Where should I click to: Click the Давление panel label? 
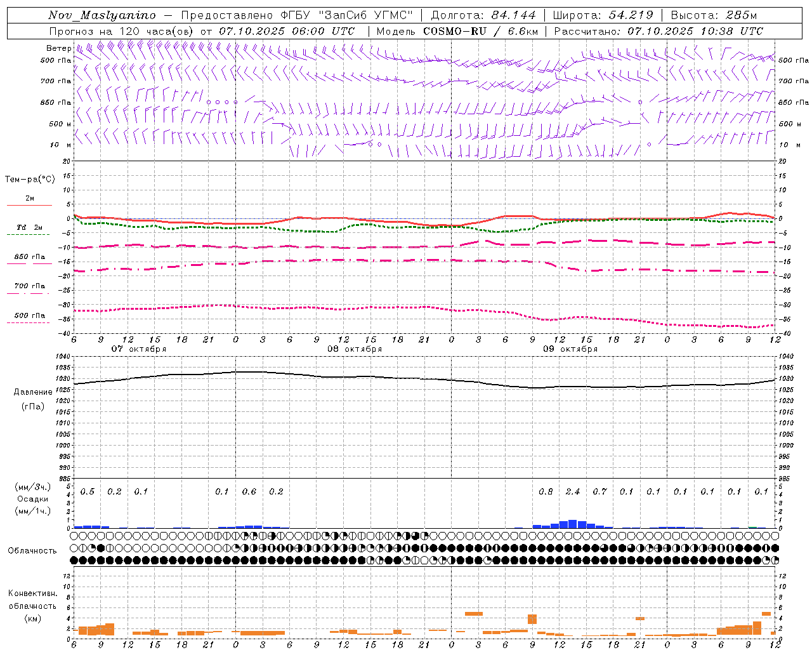coord(33,392)
